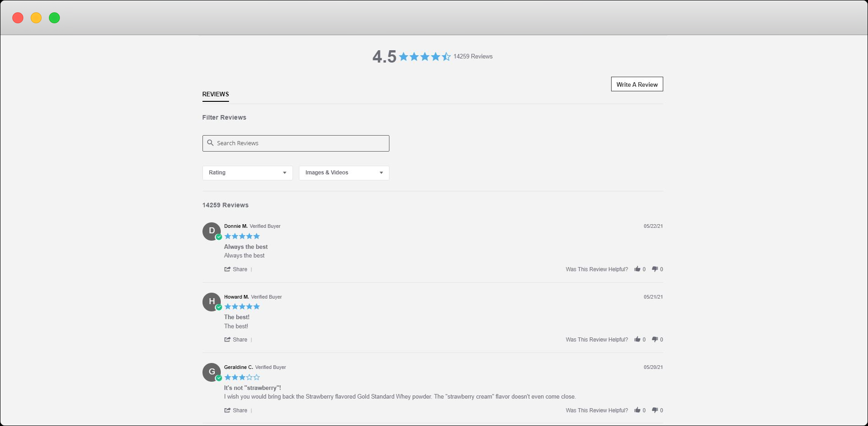Click the green maximize window button

(54, 18)
